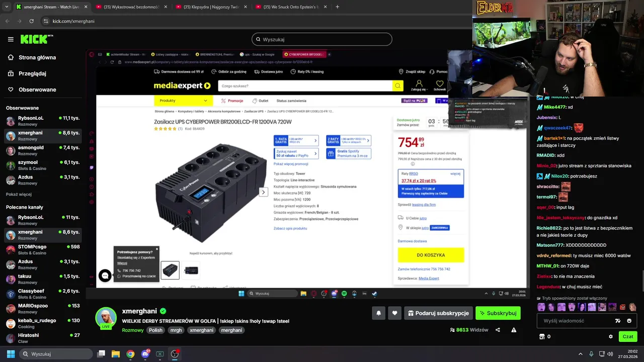Expand followed list with Pokaż więcej
This screenshot has height=362, width=644.
[19, 194]
